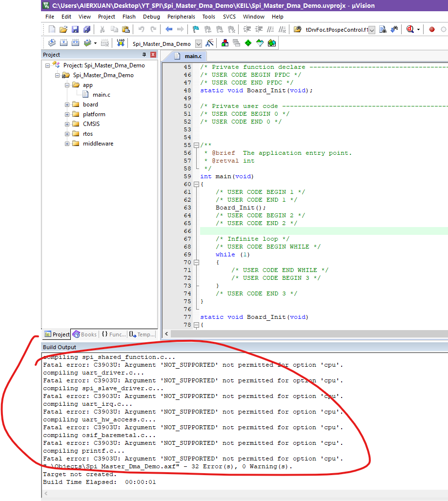Open the File menu
Screen dimensions: 448x501
[x=49, y=17]
